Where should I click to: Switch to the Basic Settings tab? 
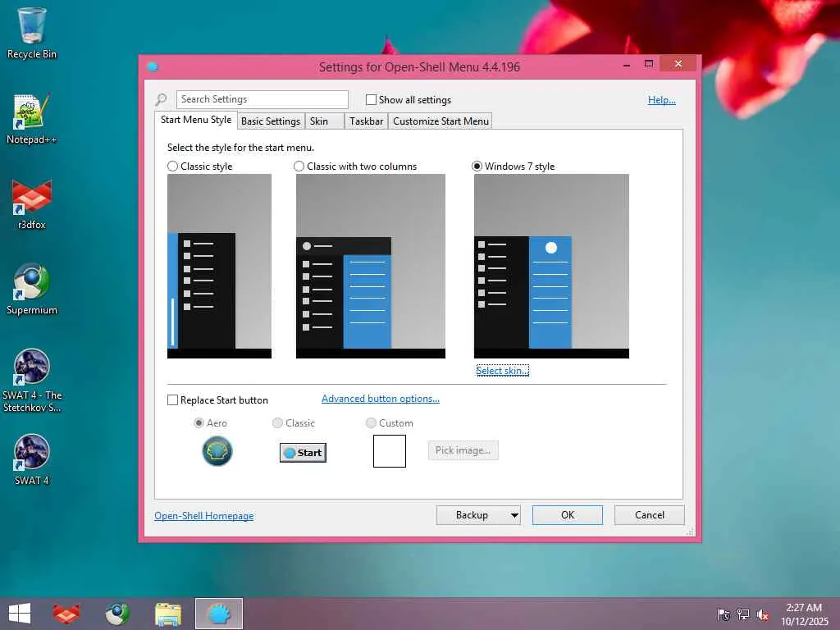click(x=271, y=121)
